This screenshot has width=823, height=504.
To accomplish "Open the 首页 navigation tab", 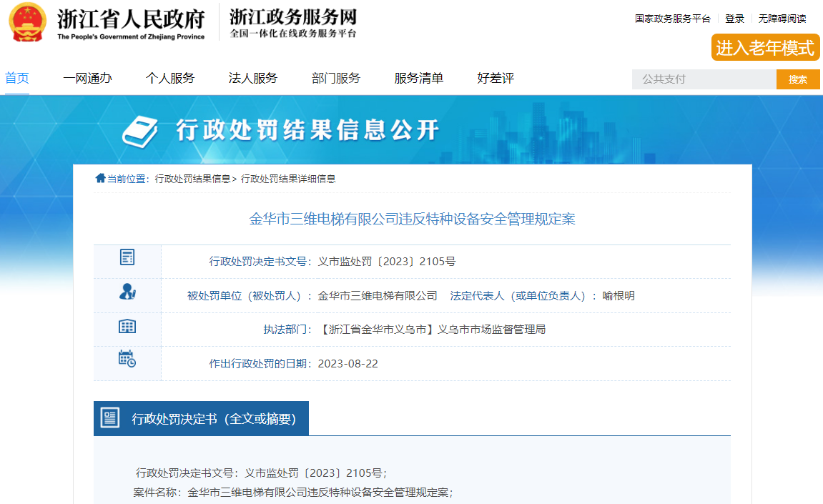I will point(17,79).
